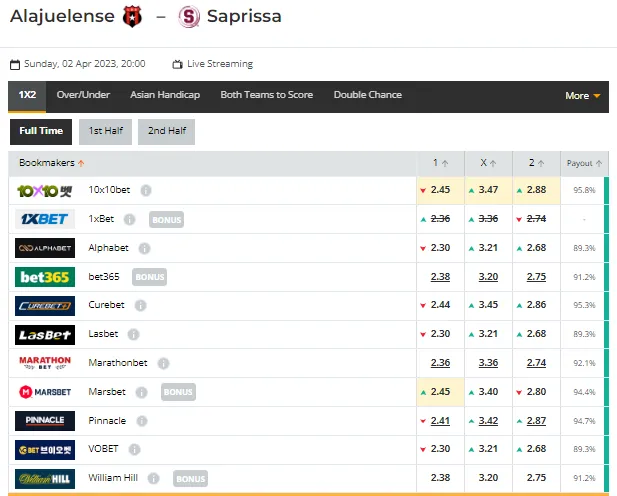
Task: Click 1xBet struck-through odds 2.36
Action: (440, 219)
